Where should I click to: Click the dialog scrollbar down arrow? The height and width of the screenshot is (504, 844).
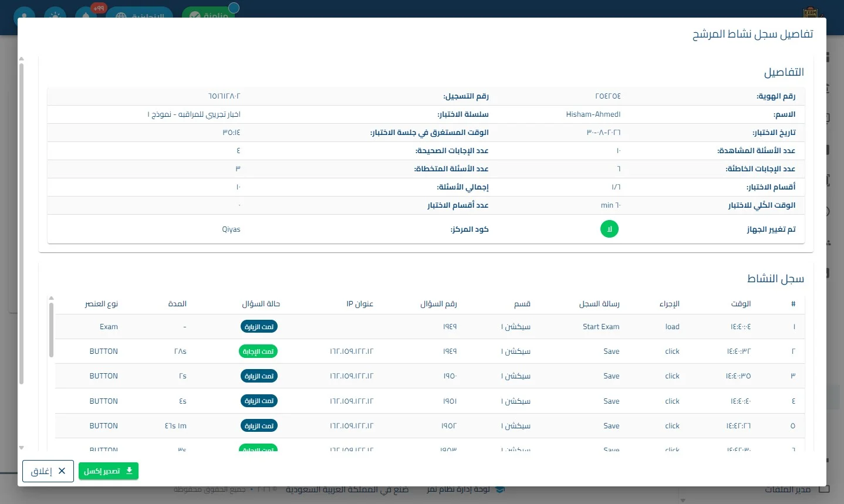pyautogui.click(x=22, y=448)
